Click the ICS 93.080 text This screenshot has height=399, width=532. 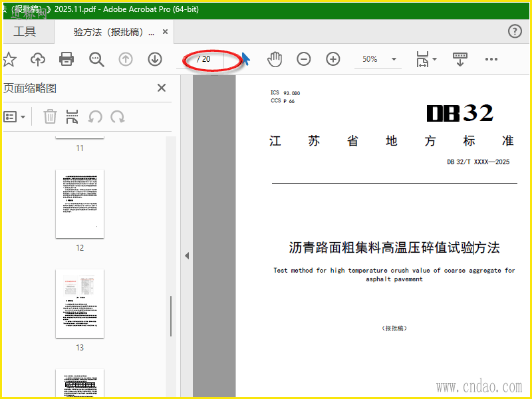point(285,92)
